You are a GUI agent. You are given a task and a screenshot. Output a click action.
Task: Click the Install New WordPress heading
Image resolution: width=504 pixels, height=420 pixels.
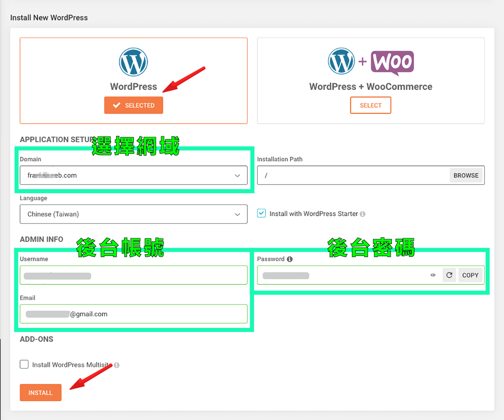point(49,18)
